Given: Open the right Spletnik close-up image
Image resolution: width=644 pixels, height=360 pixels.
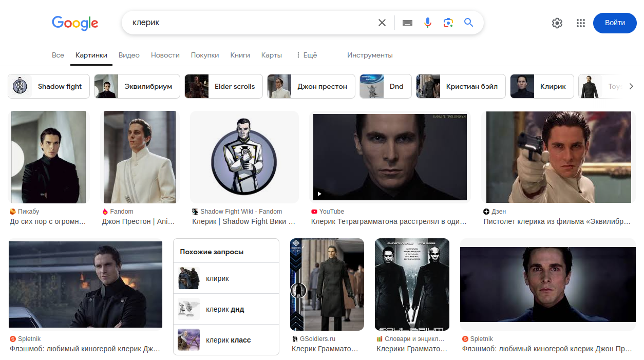Looking at the screenshot, I should pyautogui.click(x=548, y=285).
